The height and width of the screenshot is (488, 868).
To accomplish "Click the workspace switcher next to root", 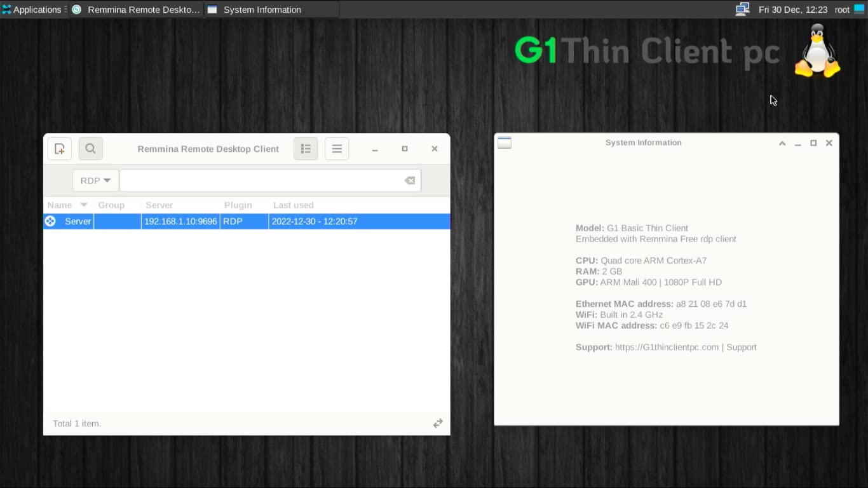I will tap(859, 9).
